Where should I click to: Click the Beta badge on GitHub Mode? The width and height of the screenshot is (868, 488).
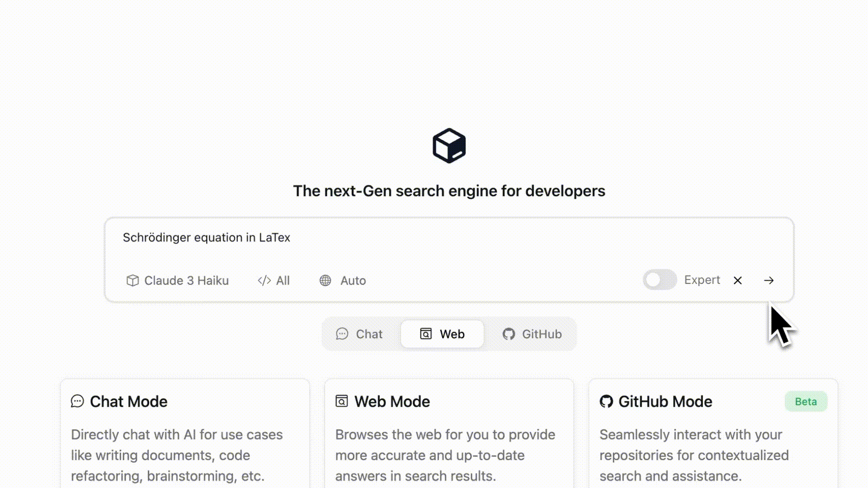pos(806,402)
